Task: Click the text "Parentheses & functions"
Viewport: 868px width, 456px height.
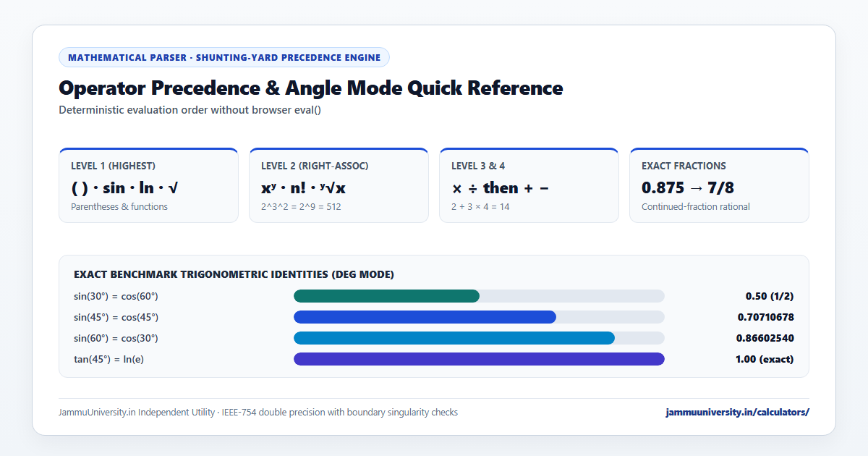Action: pyautogui.click(x=119, y=206)
